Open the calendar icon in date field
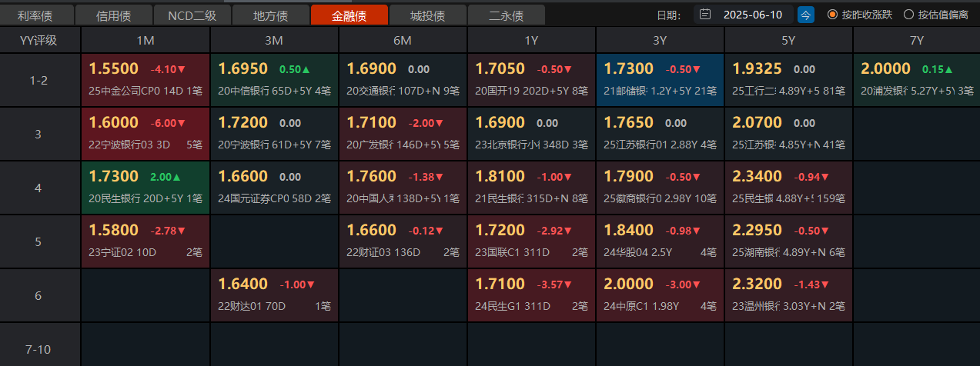This screenshot has height=366, width=980. click(x=706, y=15)
